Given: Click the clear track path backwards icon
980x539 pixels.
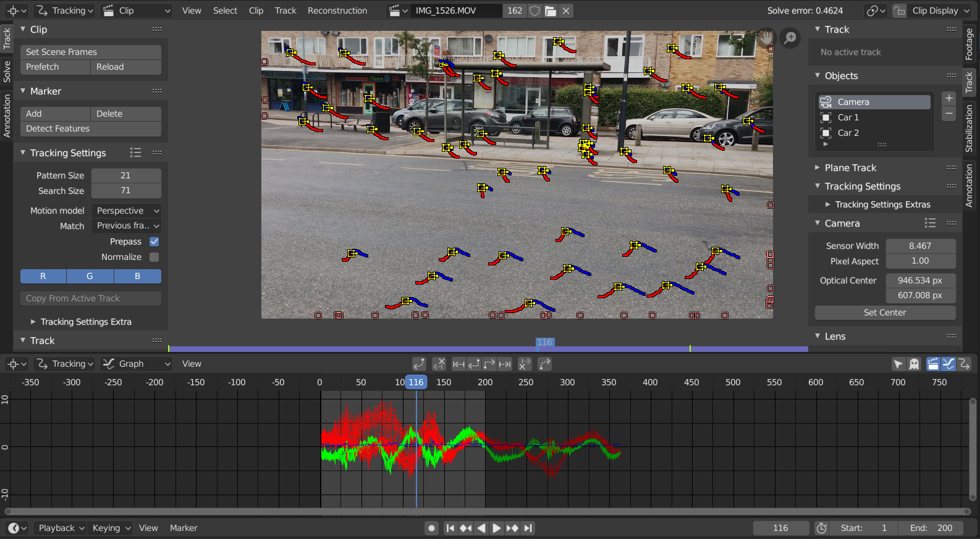Looking at the screenshot, I should [x=419, y=364].
